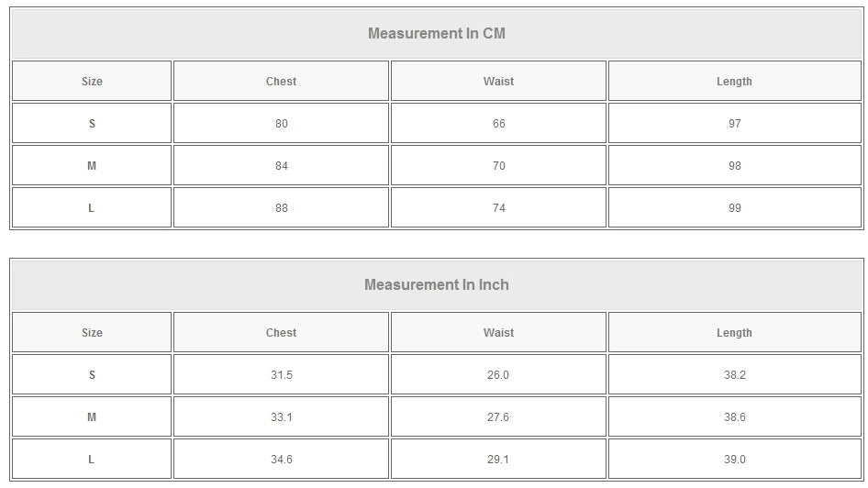Select the Length column header in CM table
868x488 pixels.
tap(734, 82)
